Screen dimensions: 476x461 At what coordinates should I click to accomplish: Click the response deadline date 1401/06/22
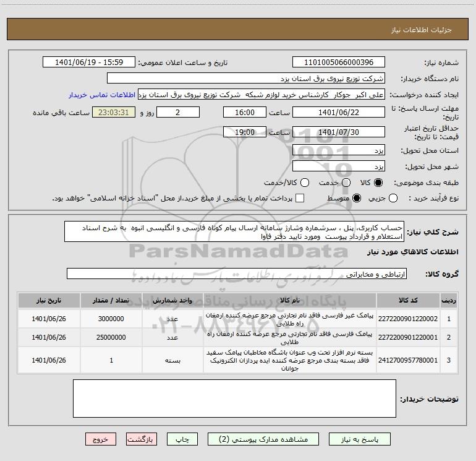(x=339, y=112)
